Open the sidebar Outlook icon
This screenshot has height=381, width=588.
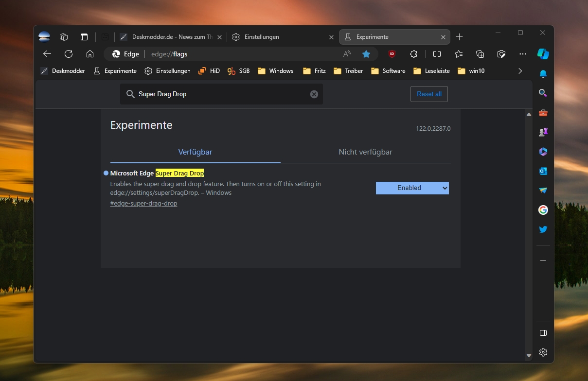[x=543, y=171]
